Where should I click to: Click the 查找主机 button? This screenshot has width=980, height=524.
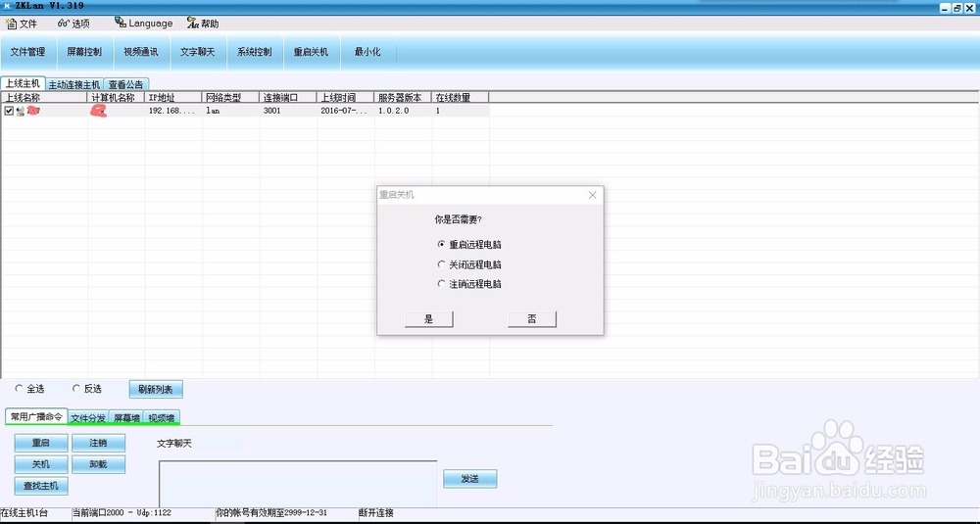[41, 485]
